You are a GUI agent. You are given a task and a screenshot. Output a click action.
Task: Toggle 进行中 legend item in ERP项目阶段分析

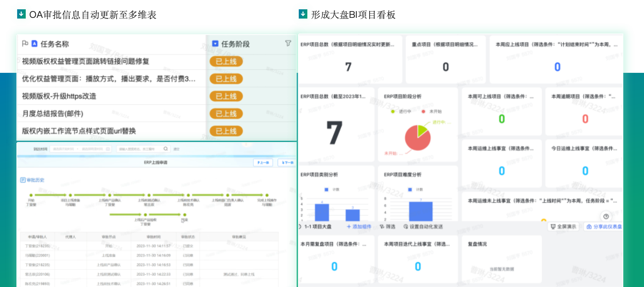(401, 111)
